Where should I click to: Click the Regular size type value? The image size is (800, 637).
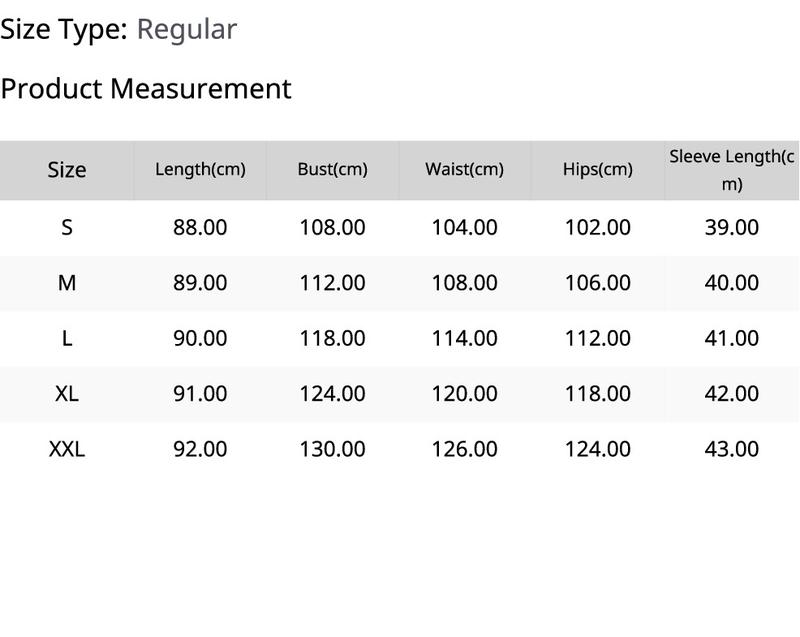click(x=187, y=30)
